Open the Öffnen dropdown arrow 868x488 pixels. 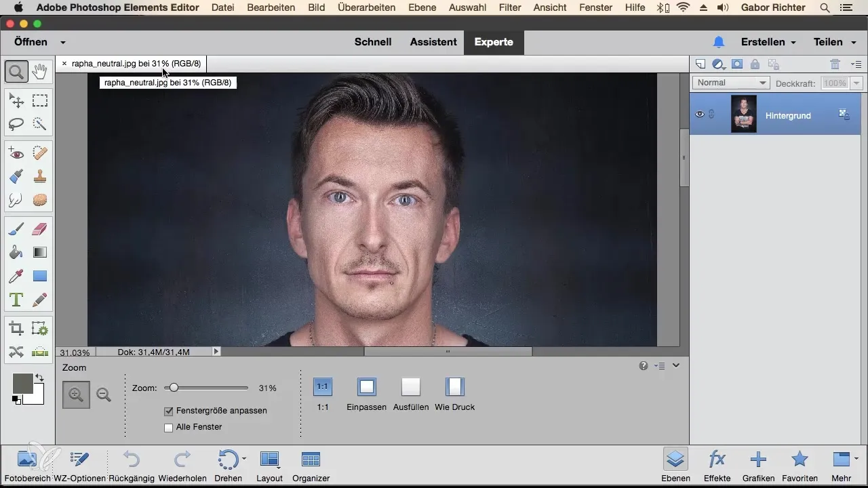(x=63, y=42)
